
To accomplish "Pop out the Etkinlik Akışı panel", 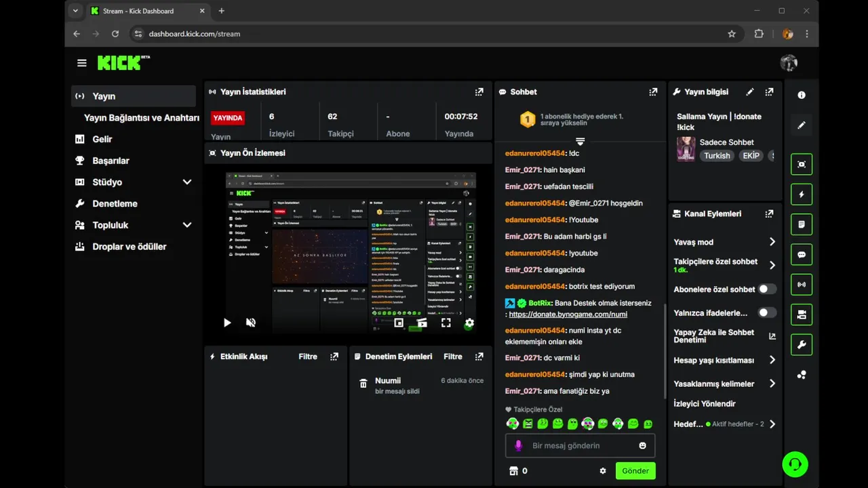I will (x=334, y=357).
